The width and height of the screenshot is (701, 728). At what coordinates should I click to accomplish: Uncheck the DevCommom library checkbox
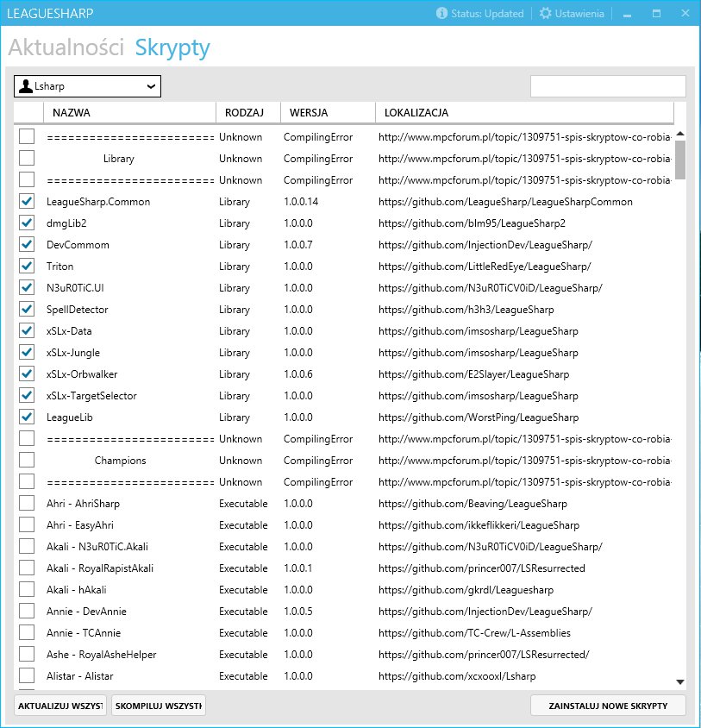tap(27, 245)
